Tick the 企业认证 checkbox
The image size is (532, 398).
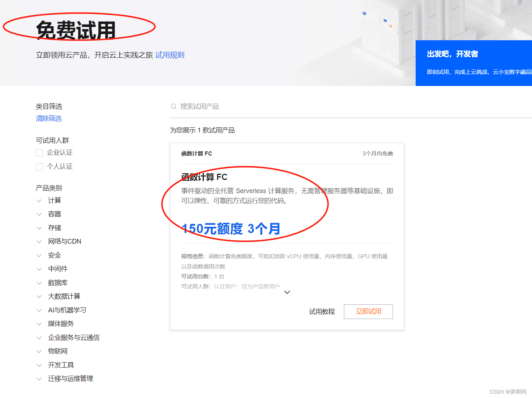click(40, 153)
